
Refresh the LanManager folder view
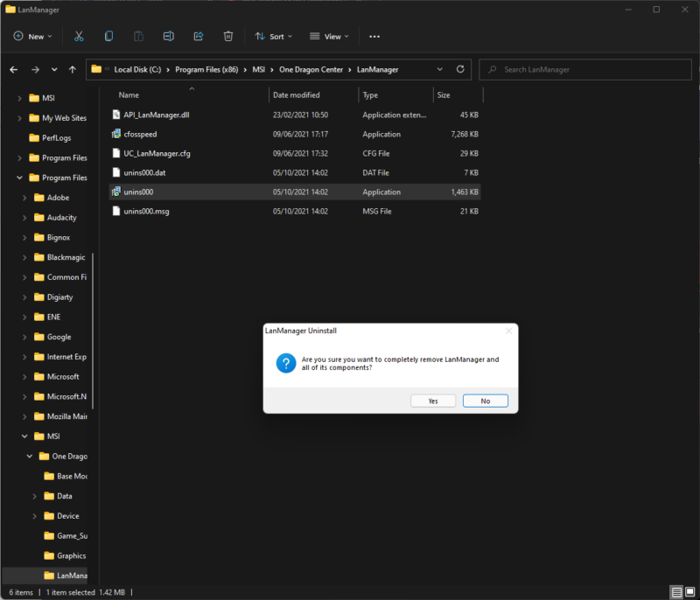460,69
